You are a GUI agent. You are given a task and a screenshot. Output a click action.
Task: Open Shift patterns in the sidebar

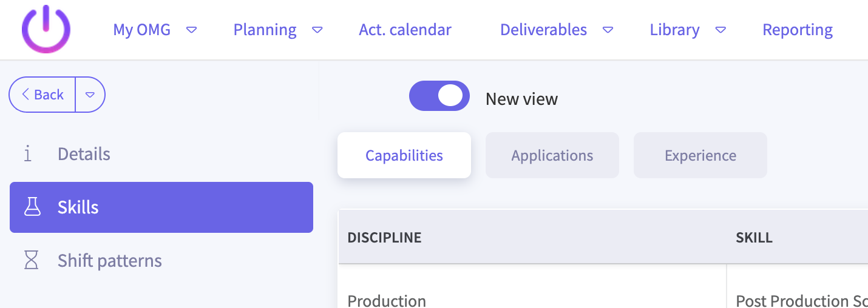click(110, 261)
